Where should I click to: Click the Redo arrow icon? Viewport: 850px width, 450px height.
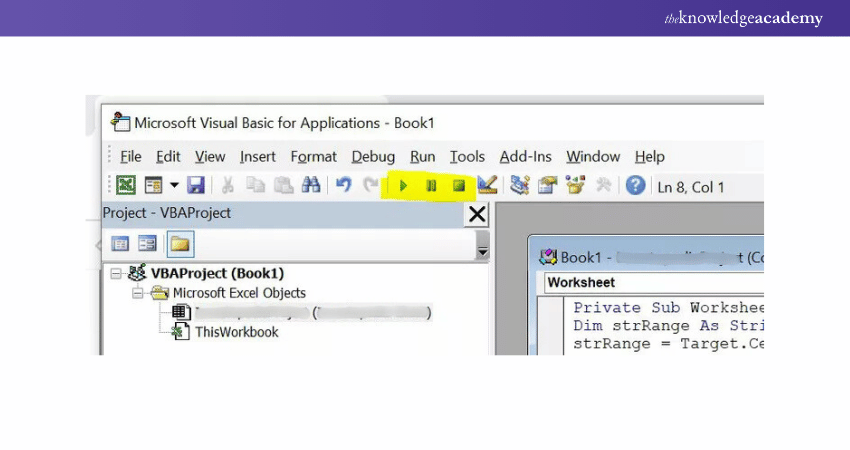[371, 185]
